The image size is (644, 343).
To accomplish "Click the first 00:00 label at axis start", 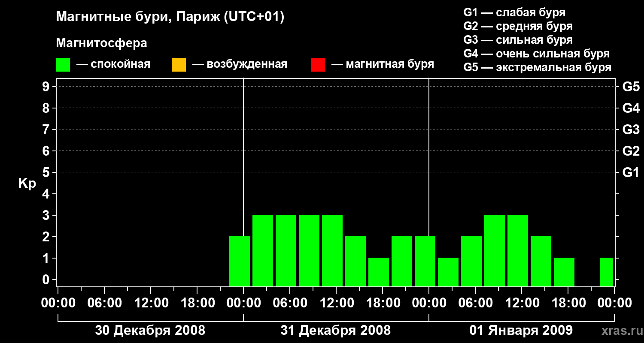I will [58, 303].
